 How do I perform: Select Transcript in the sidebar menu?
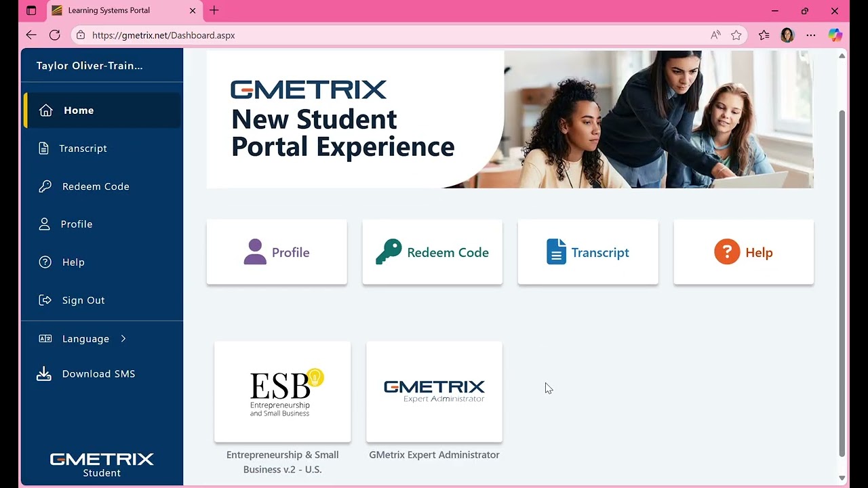[102, 148]
